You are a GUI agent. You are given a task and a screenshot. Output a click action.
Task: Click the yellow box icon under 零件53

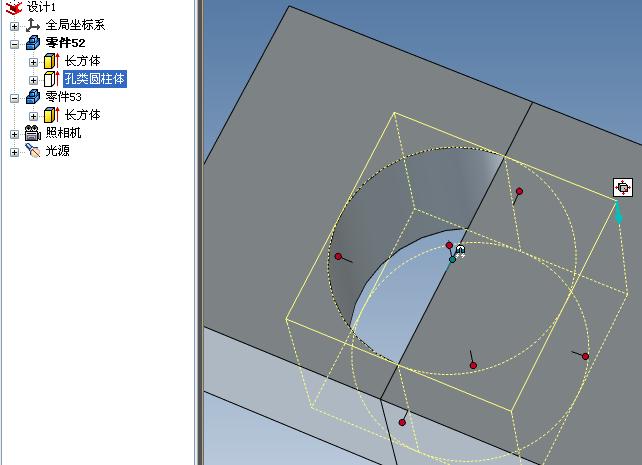click(x=52, y=115)
